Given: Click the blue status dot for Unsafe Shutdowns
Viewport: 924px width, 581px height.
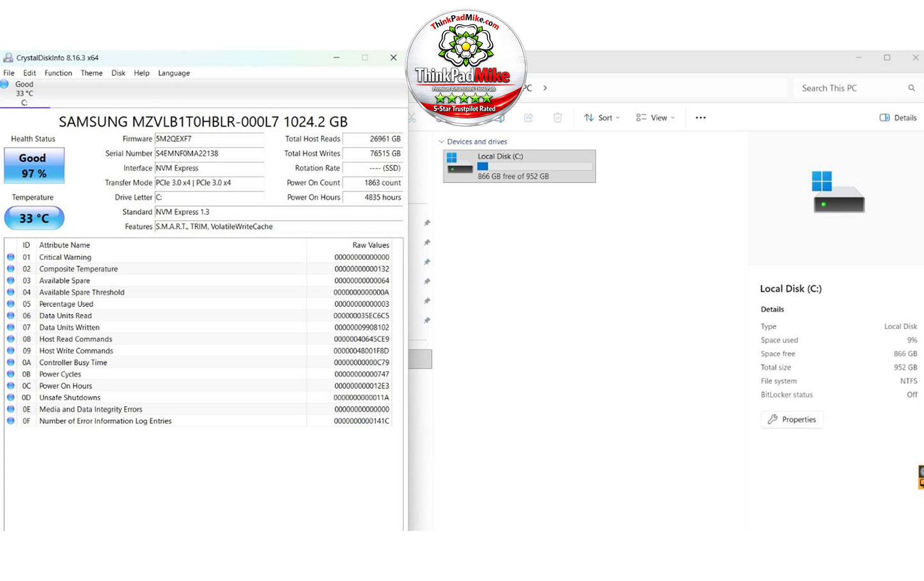Looking at the screenshot, I should (x=11, y=397).
